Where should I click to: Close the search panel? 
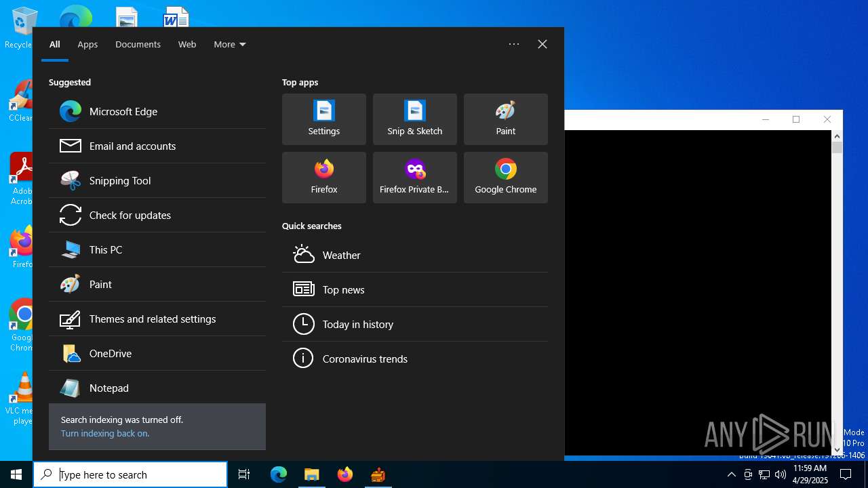tap(542, 44)
